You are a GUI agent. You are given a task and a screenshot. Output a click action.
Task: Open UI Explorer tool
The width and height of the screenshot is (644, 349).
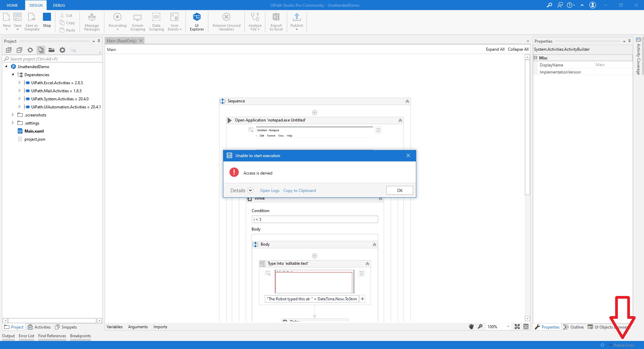coord(197,21)
